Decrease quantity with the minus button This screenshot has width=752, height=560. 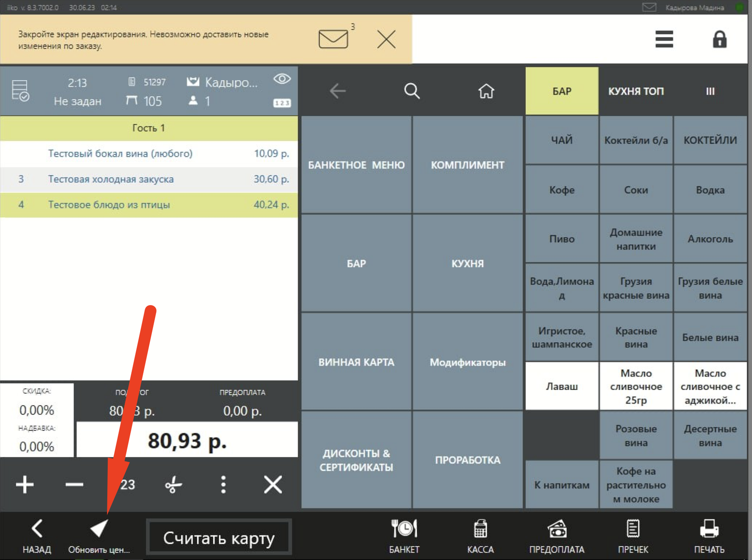[74, 484]
